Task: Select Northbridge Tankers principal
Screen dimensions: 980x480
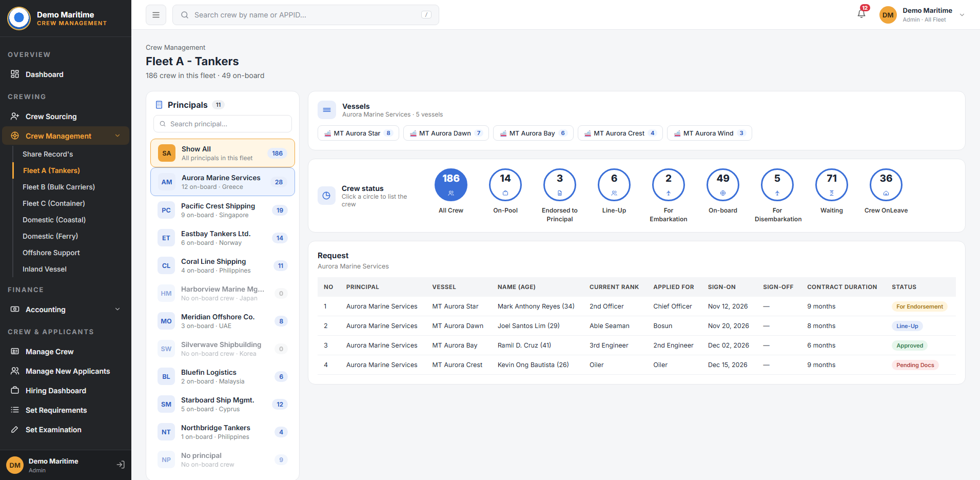Action: click(223, 432)
